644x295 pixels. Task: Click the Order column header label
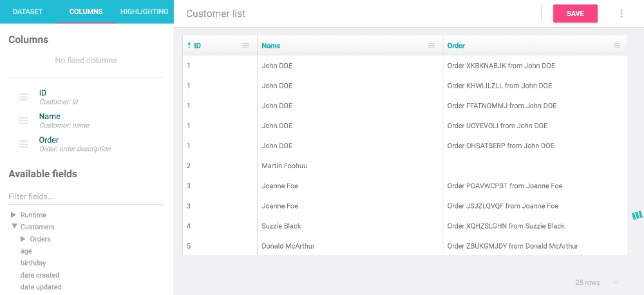coord(456,46)
